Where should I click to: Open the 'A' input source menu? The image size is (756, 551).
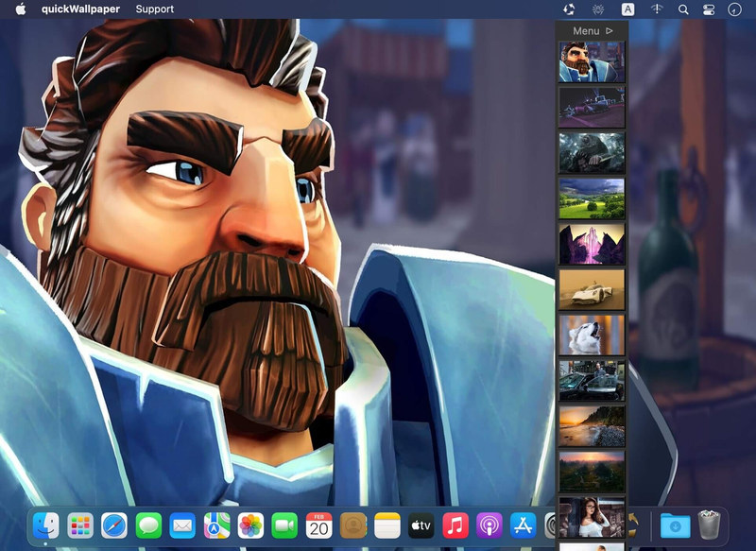tap(627, 9)
